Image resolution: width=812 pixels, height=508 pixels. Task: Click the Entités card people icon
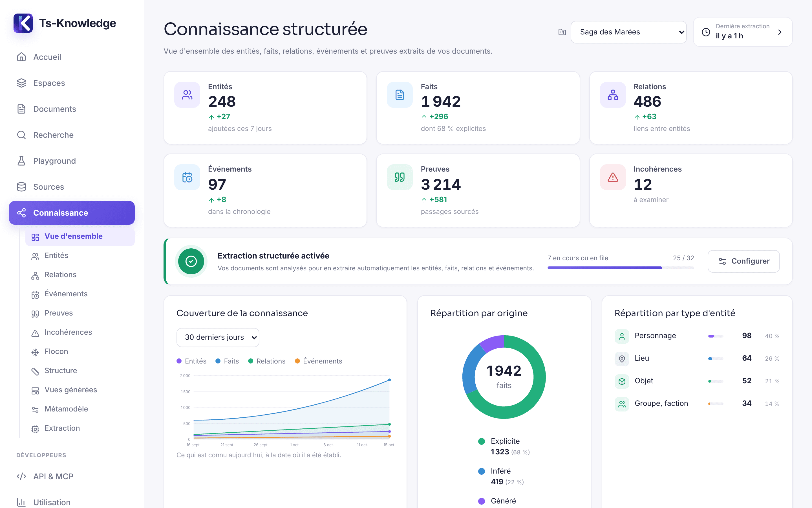[x=187, y=95]
